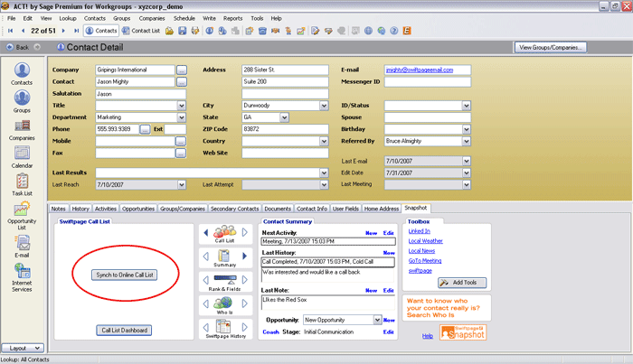Click the Call List Dashboard button
The width and height of the screenshot is (633, 364).
point(125,331)
